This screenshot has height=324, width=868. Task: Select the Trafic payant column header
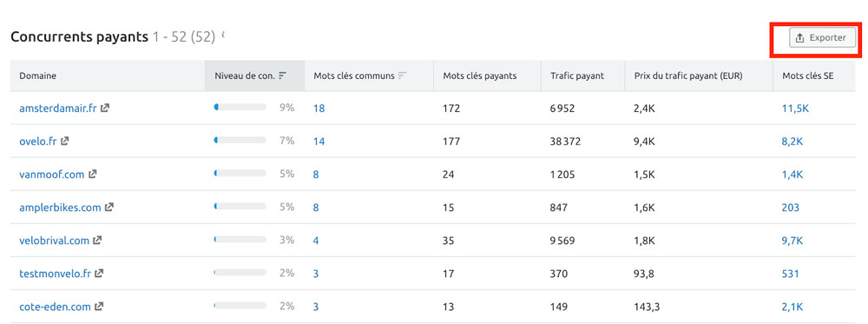(x=577, y=76)
